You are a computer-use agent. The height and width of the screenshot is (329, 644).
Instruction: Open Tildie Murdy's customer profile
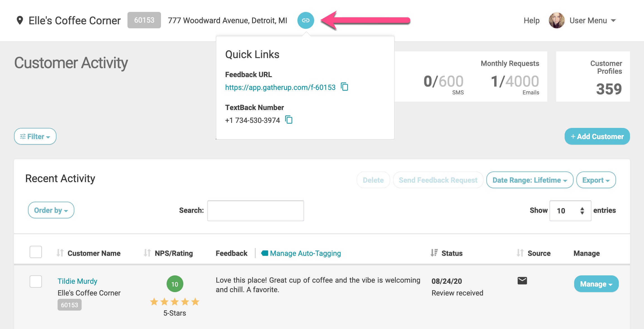[77, 281]
